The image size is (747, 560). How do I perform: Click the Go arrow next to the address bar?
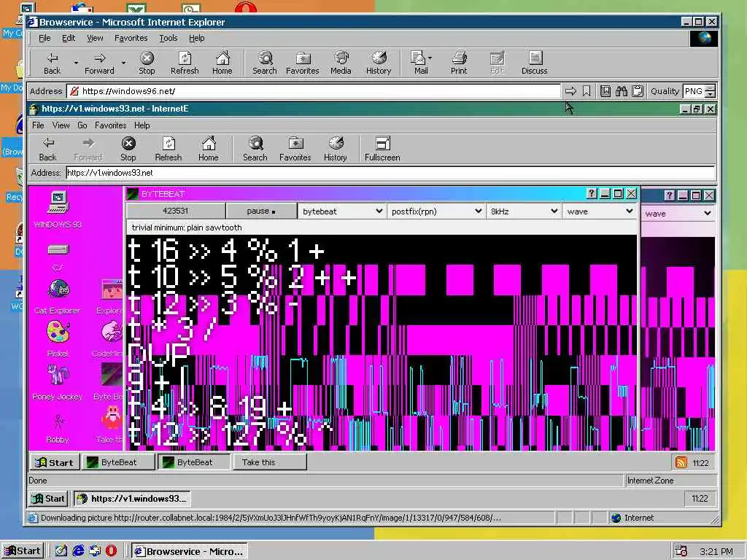(570, 91)
